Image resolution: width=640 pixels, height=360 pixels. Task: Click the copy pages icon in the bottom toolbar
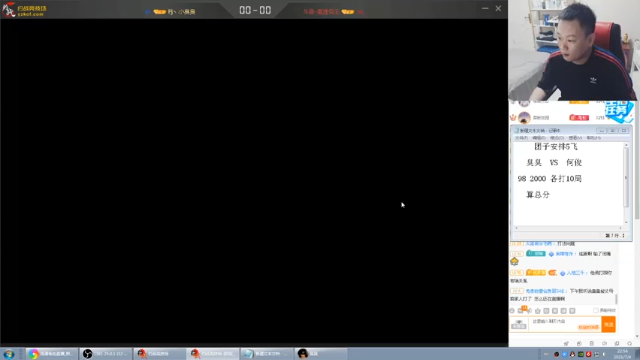[617, 344]
